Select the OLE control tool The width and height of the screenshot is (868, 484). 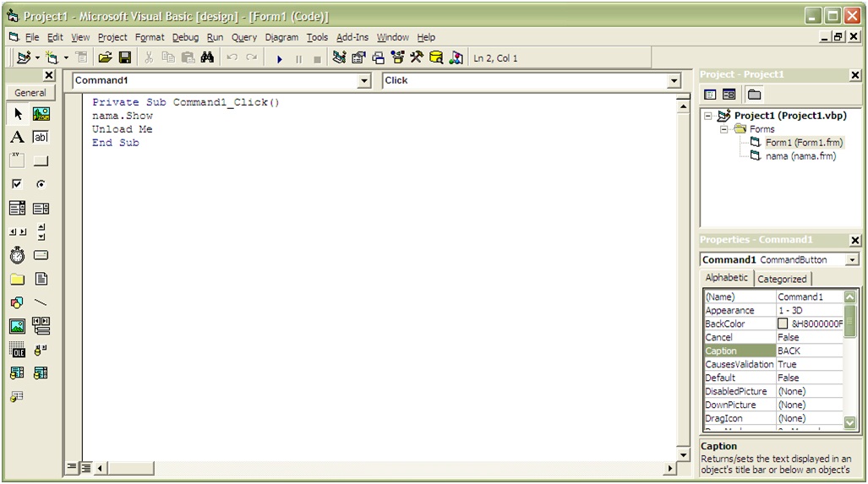click(x=17, y=350)
